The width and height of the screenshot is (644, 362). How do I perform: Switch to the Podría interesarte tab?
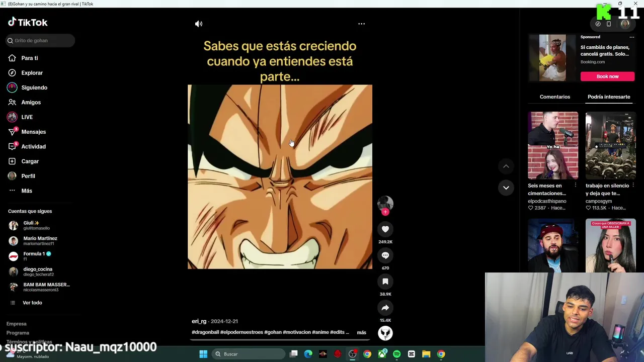[x=609, y=97]
